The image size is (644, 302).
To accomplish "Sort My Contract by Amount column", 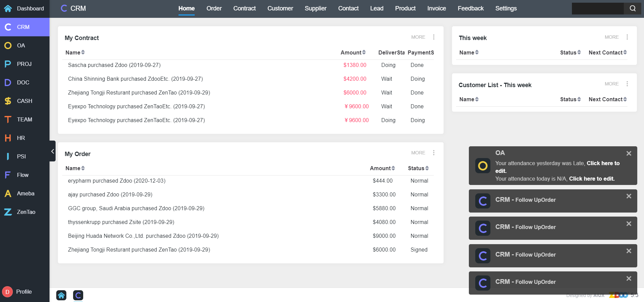I will click(x=353, y=52).
